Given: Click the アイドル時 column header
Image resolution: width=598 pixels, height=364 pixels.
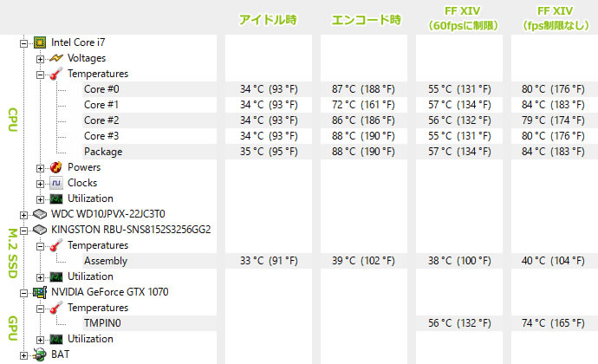Looking at the screenshot, I should (x=268, y=19).
